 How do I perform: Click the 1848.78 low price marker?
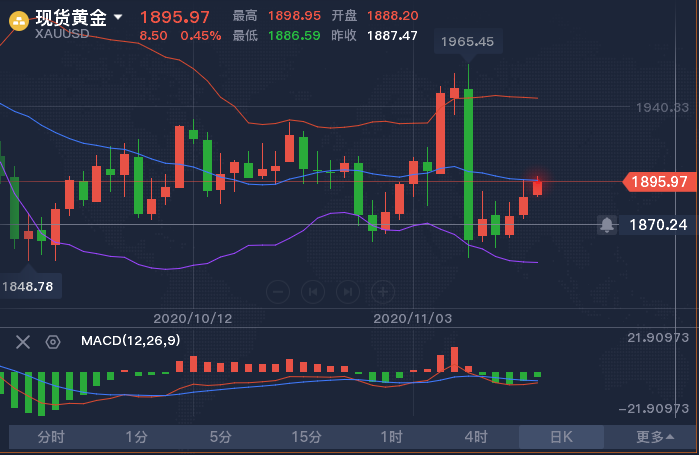pyautogui.click(x=28, y=286)
